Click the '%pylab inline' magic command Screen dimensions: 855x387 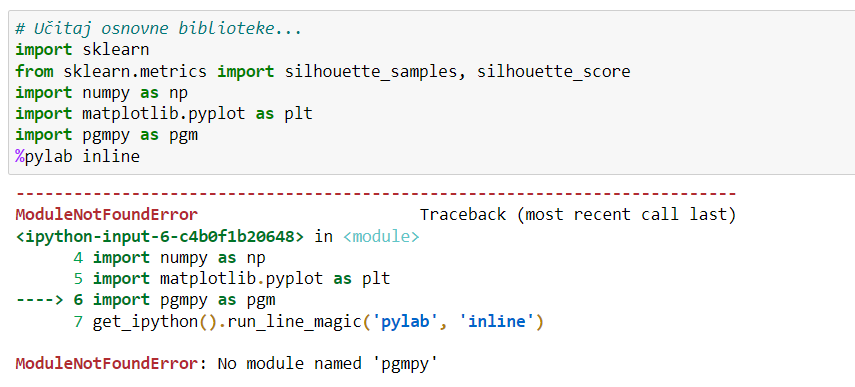(77, 157)
